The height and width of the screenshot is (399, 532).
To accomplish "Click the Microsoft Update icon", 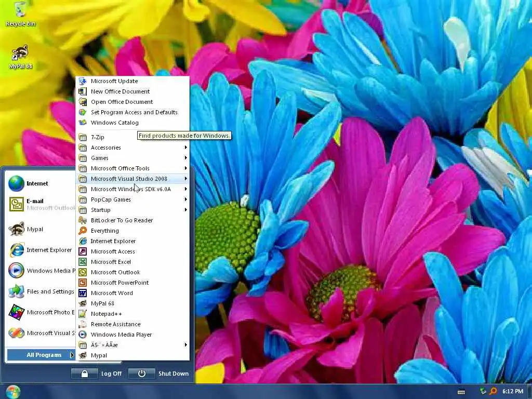I will point(83,81).
